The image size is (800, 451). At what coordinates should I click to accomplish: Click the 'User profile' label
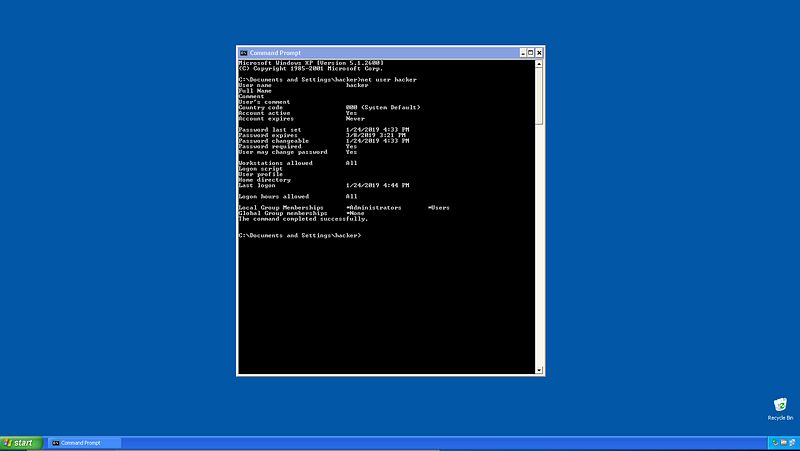tap(260, 174)
